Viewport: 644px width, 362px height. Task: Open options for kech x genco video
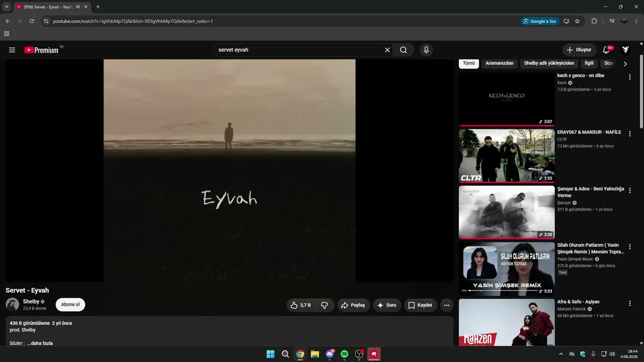pyautogui.click(x=629, y=77)
